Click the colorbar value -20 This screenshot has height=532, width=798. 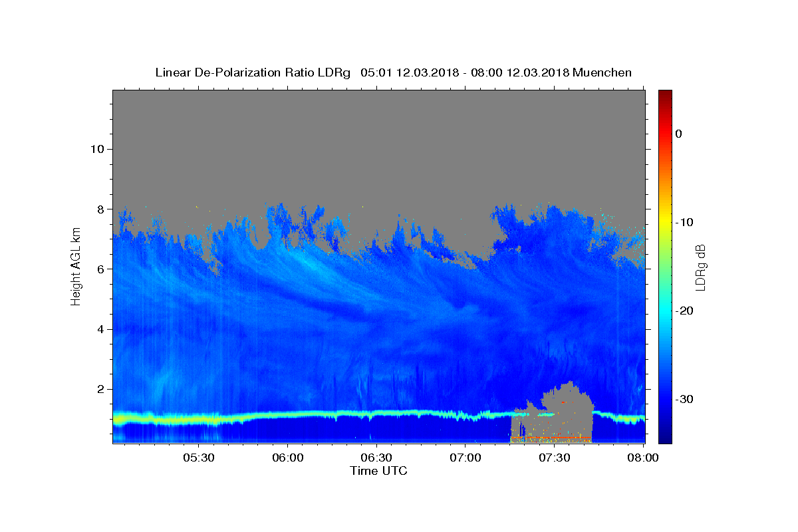click(685, 311)
